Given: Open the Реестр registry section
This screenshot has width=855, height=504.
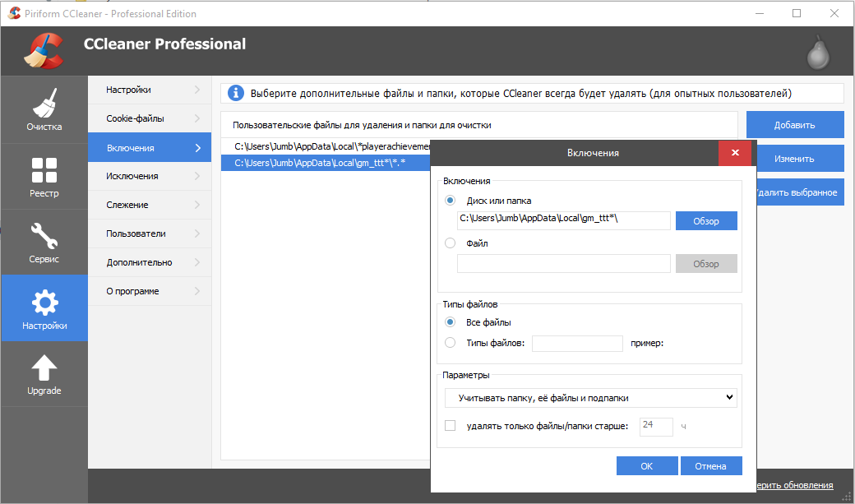Looking at the screenshot, I should tap(44, 177).
